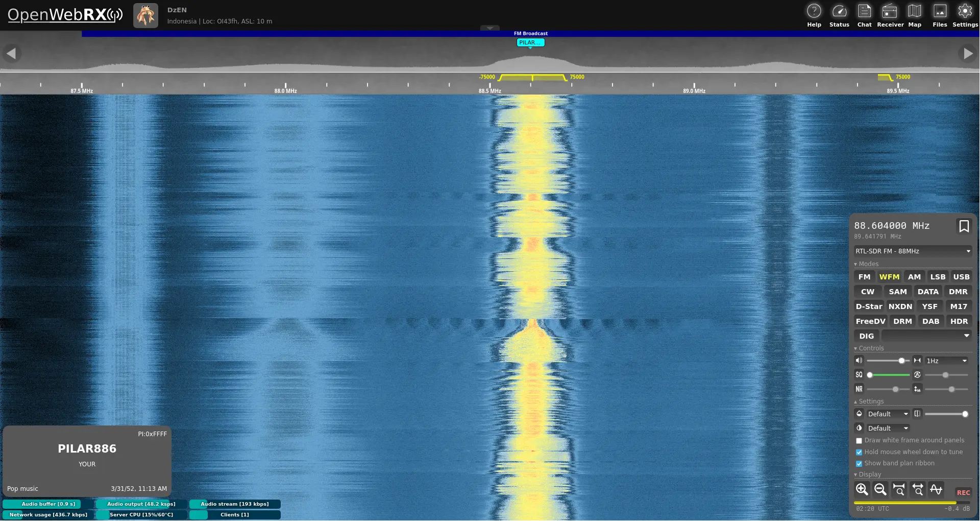Select LSB demodulation mode
The image size is (980, 521).
point(938,277)
